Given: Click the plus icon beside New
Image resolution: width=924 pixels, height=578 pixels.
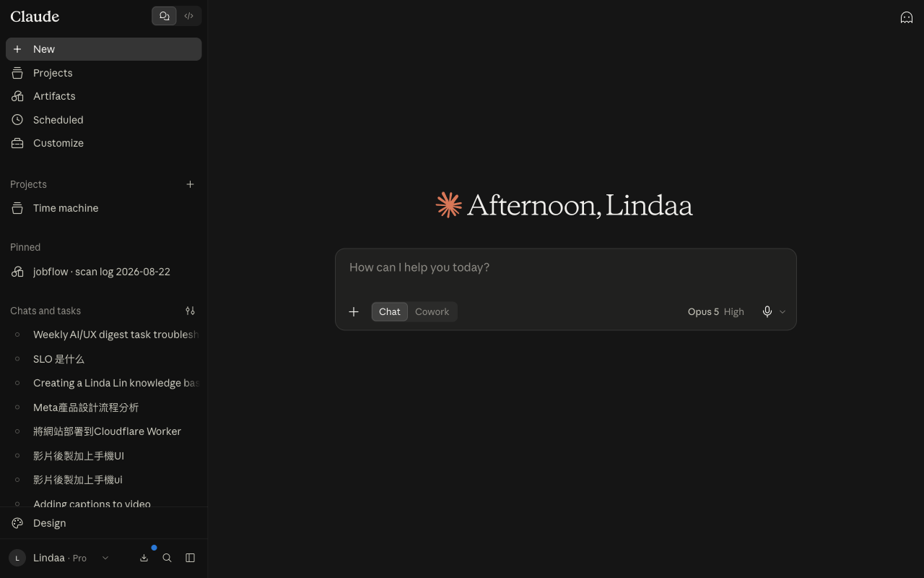Looking at the screenshot, I should [17, 49].
